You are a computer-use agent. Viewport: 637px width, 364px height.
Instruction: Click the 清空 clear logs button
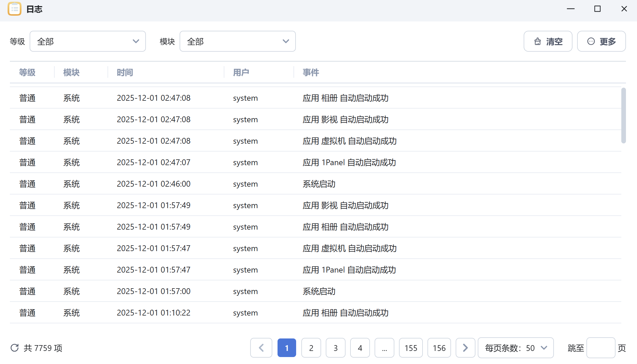coord(548,42)
